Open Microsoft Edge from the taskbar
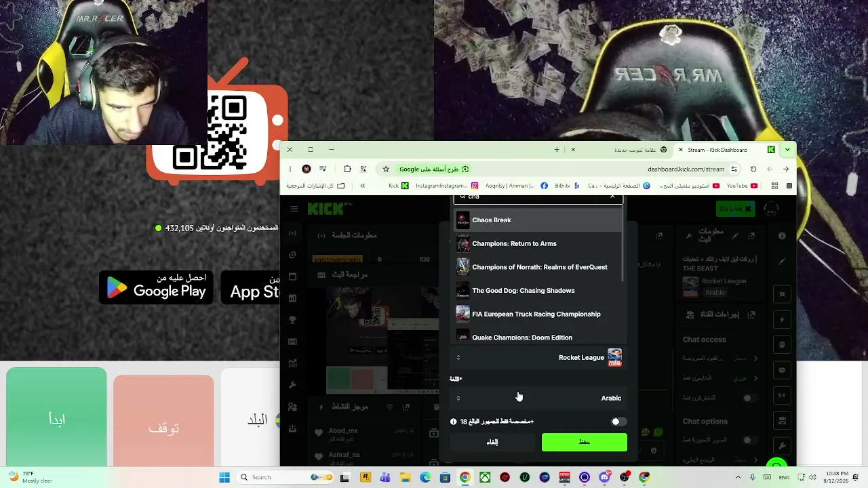This screenshot has width=868, height=488. pyautogui.click(x=425, y=477)
